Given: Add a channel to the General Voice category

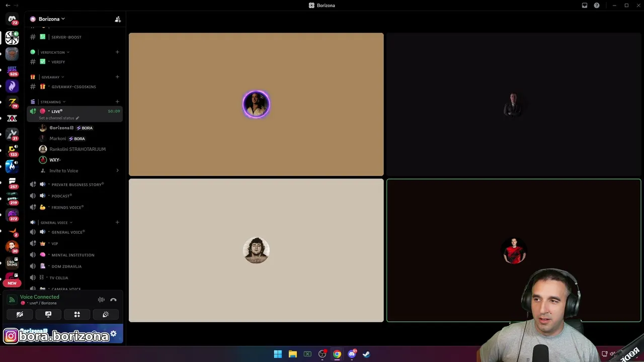Looking at the screenshot, I should (117, 222).
